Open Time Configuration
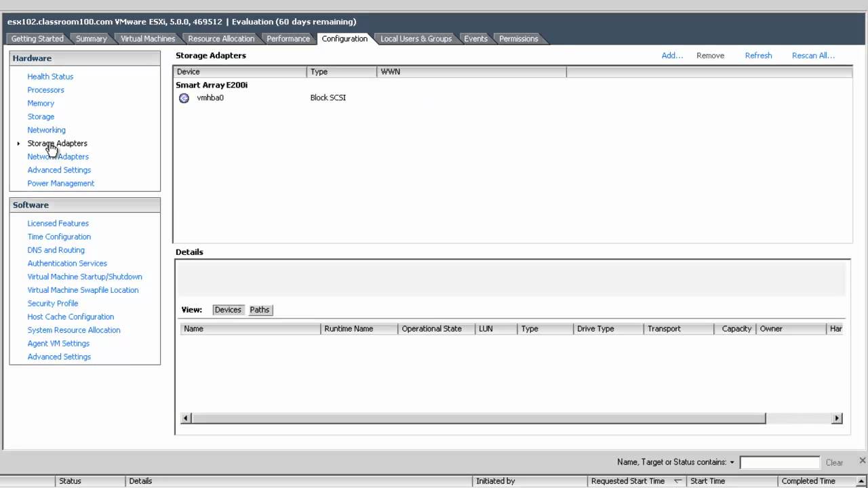868x488 pixels. [x=59, y=237]
